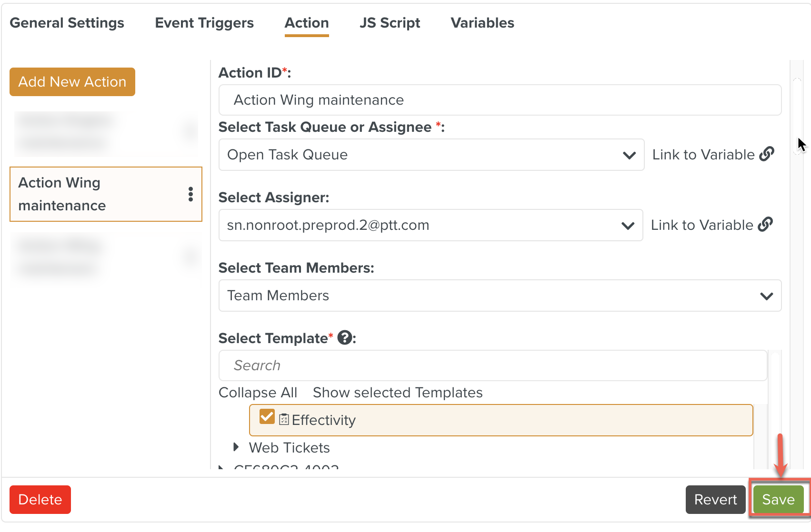Viewport: 811px width, 532px height.
Task: Click the Link to Variable chain icon for Assigner
Action: [x=765, y=224]
